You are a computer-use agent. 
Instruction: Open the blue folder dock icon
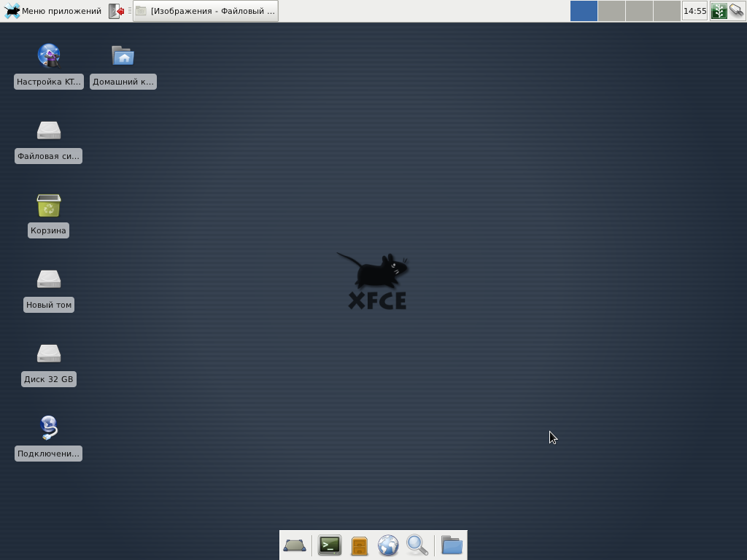point(452,545)
